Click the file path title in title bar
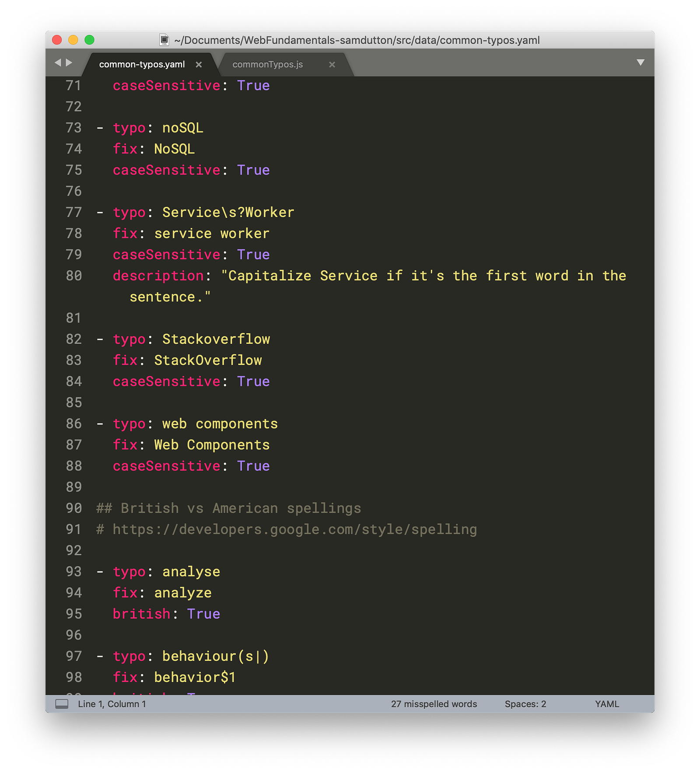 (357, 40)
